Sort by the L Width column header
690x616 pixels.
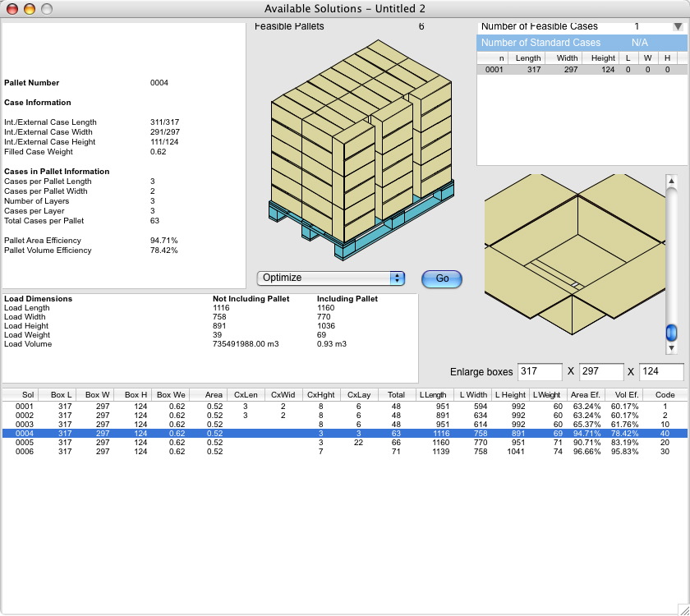point(472,395)
